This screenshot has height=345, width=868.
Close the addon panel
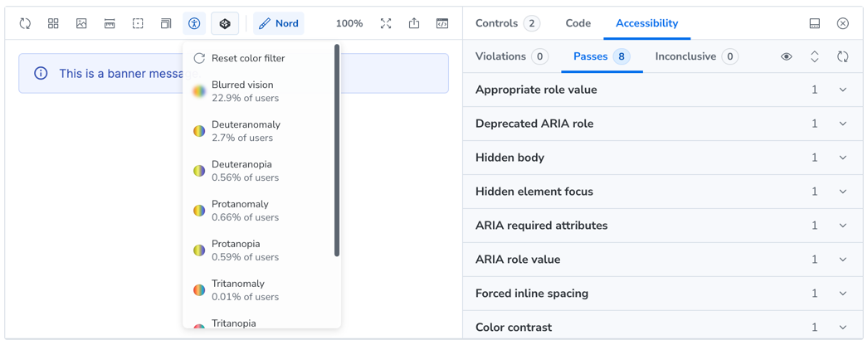coord(842,23)
